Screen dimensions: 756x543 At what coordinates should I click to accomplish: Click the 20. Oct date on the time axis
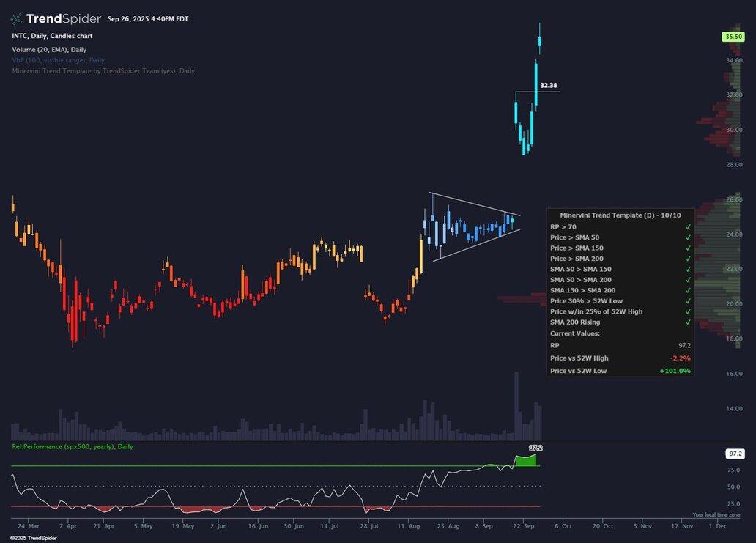coord(603,526)
